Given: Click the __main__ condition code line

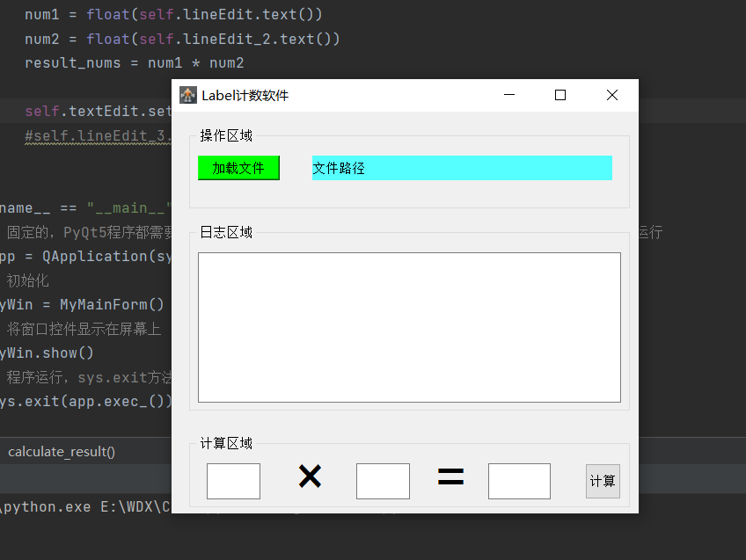Looking at the screenshot, I should [85, 207].
